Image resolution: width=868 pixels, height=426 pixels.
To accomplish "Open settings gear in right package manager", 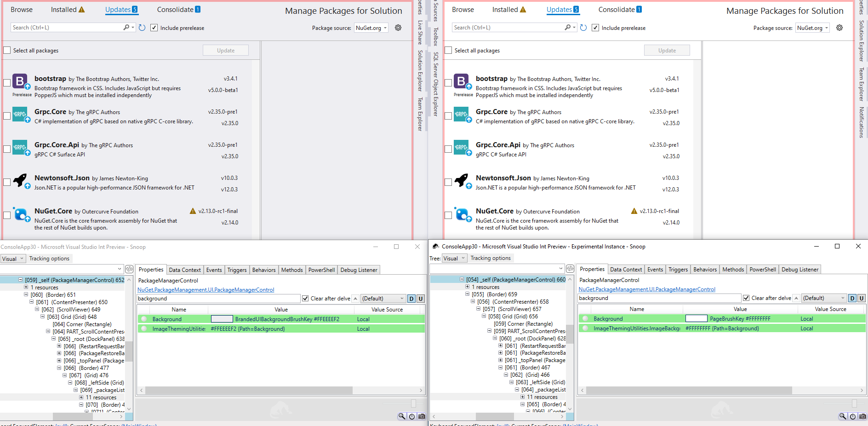I will (x=839, y=28).
